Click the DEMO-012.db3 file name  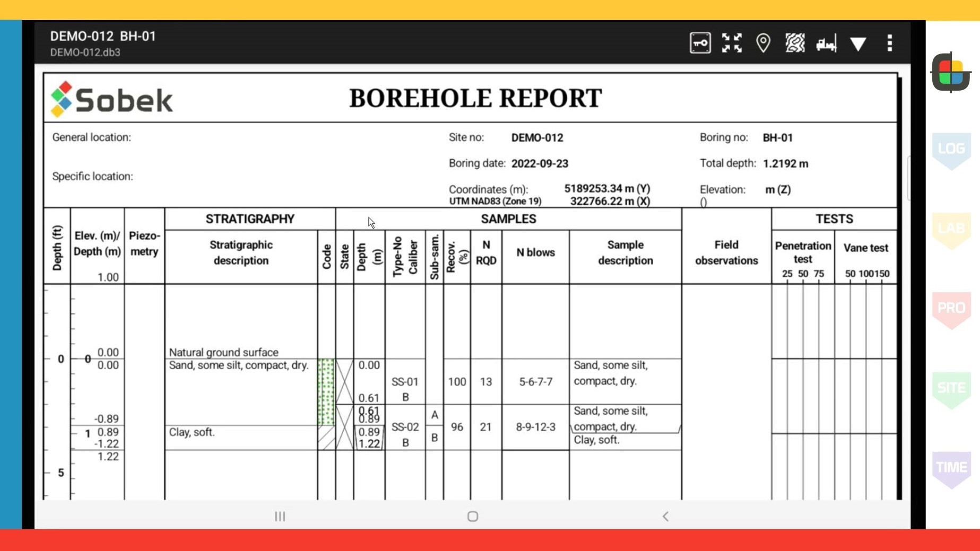click(x=85, y=53)
